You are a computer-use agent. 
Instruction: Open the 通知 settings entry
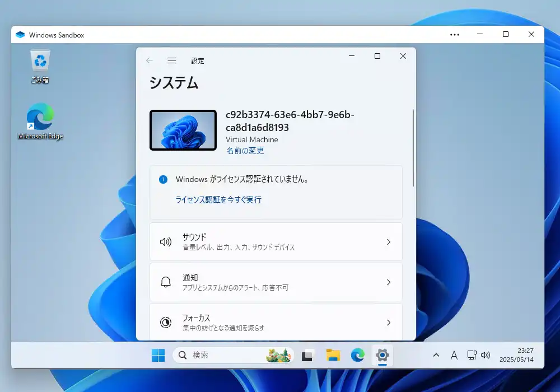[276, 282]
